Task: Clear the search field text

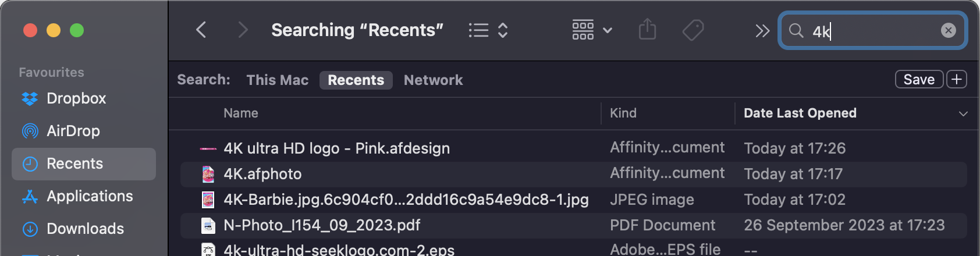Action: pyautogui.click(x=948, y=30)
